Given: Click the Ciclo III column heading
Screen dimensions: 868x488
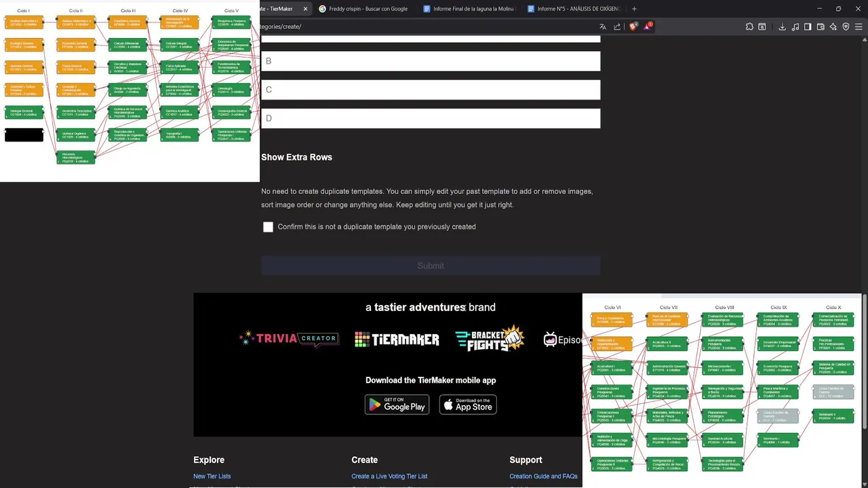Looking at the screenshot, I should 128,11.
